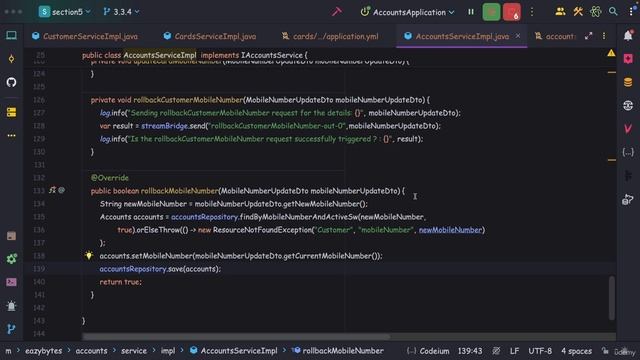Screen dimensions: 640x360
Task: Click the newMobileNumber underlined reference on line 136
Action: click(x=450, y=230)
